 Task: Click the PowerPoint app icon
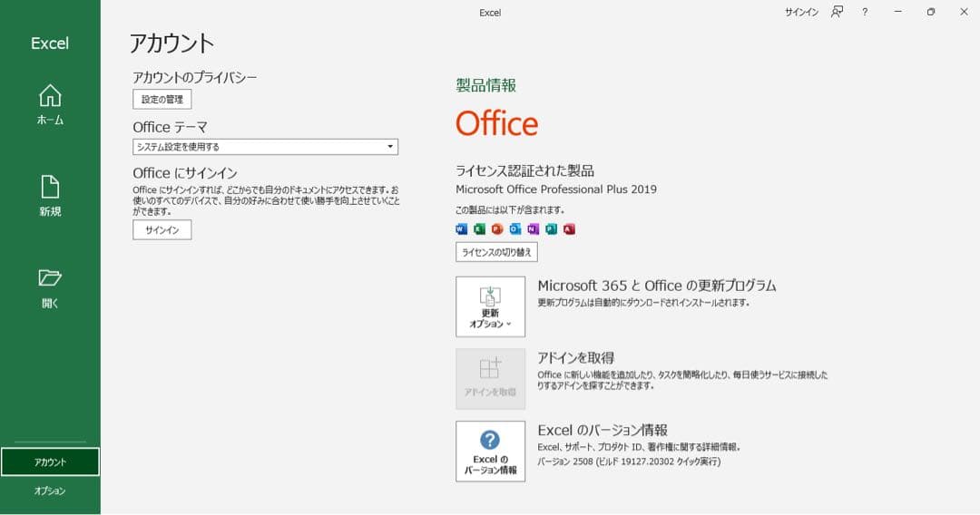[497, 229]
